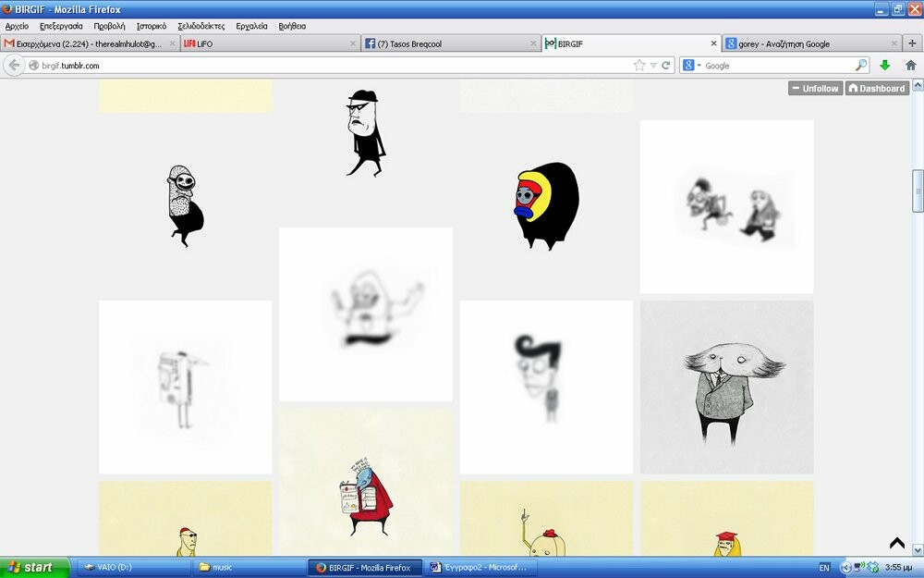Click the BIRGIF Firefox taskbar button
Image resolution: width=924 pixels, height=578 pixels.
tap(365, 568)
